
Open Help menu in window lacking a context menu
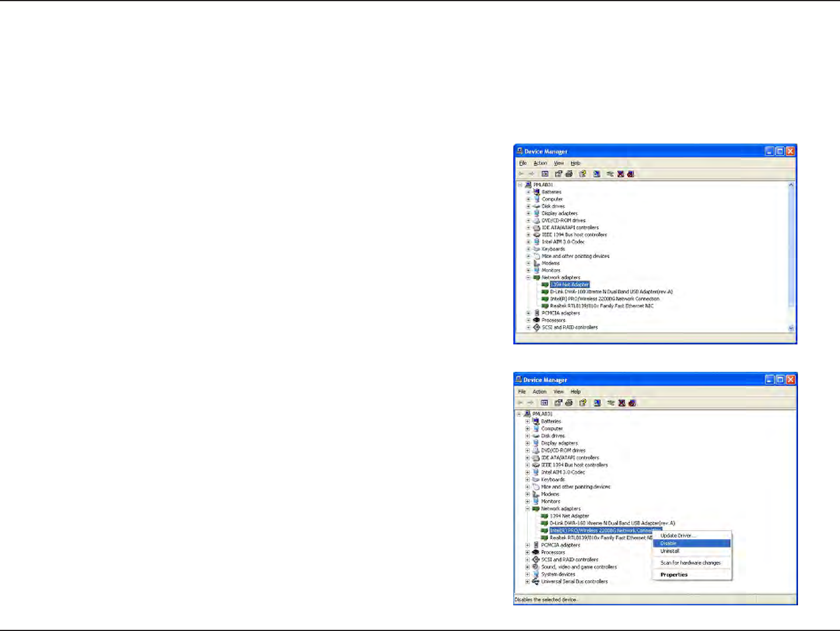(x=576, y=163)
